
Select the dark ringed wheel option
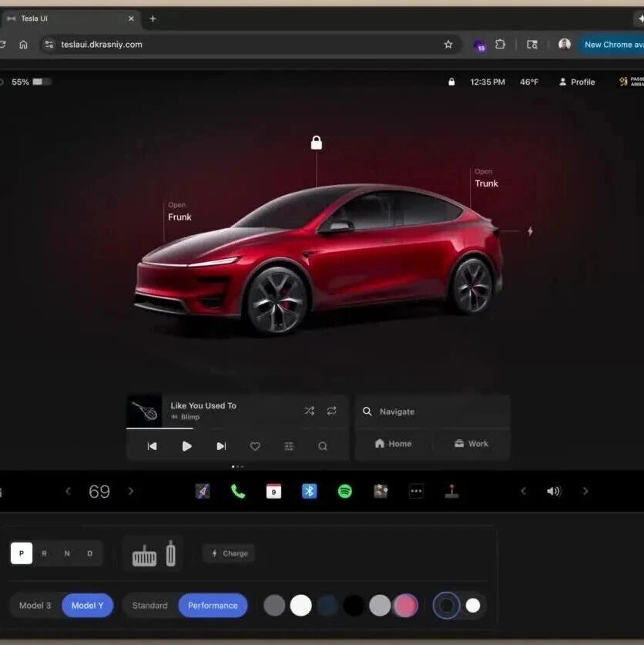pyautogui.click(x=447, y=606)
